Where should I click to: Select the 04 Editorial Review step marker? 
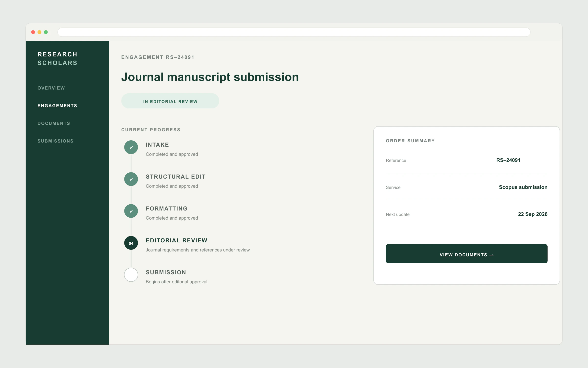[131, 243]
